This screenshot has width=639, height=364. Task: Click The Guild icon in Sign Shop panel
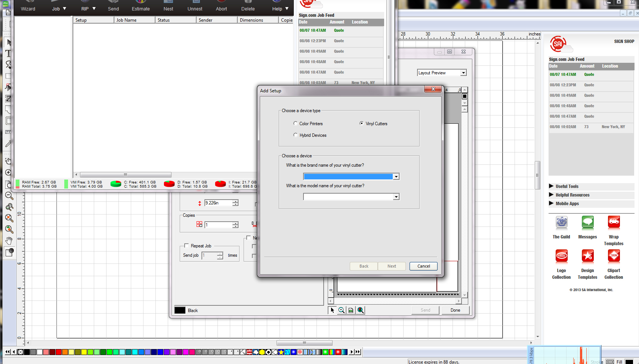(561, 222)
